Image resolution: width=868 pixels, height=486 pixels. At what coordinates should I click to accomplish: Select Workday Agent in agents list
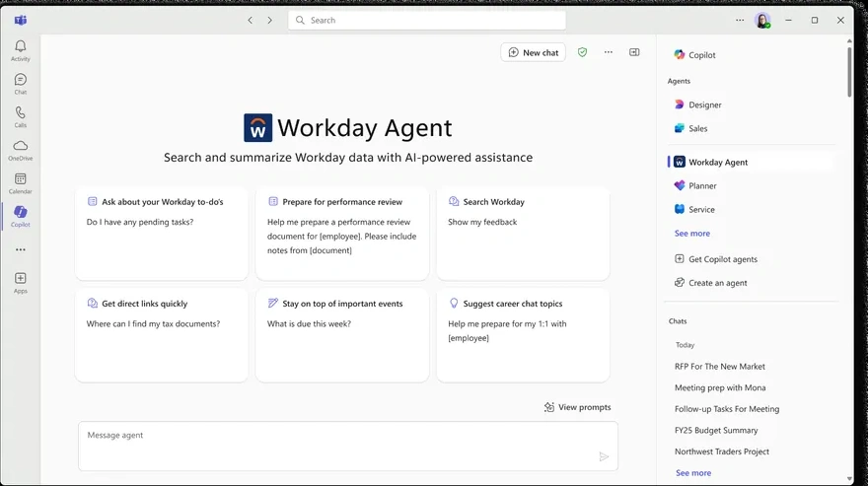coord(750,163)
